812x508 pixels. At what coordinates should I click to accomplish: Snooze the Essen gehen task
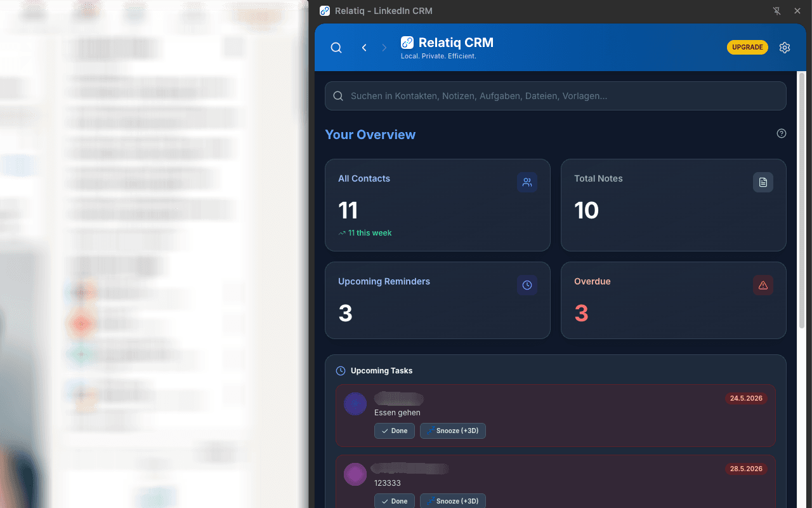point(453,431)
